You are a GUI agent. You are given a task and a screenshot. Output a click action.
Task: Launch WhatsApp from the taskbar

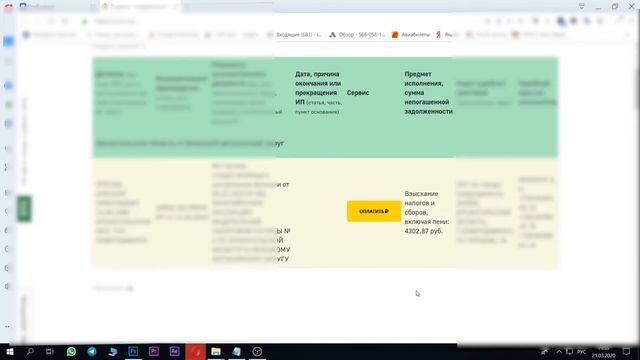tap(71, 351)
